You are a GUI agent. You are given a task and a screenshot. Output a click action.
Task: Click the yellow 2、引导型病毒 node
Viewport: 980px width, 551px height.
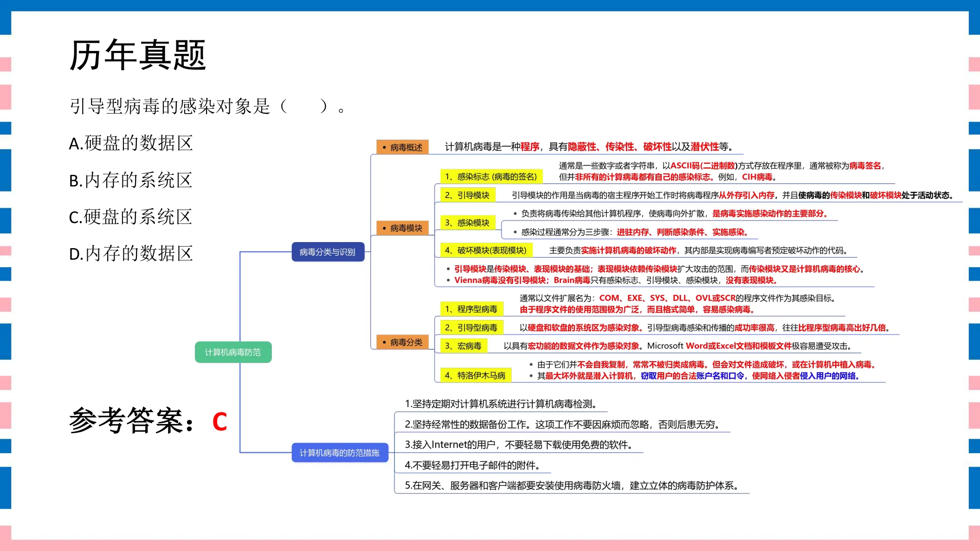click(x=471, y=328)
